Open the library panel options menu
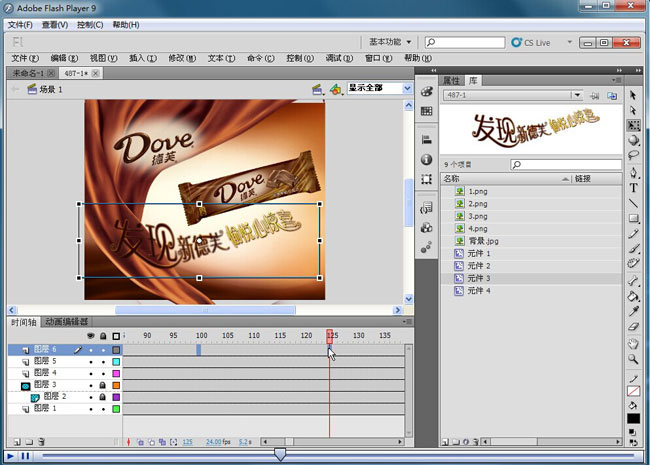Screen dimensions: 650x465 616,80
